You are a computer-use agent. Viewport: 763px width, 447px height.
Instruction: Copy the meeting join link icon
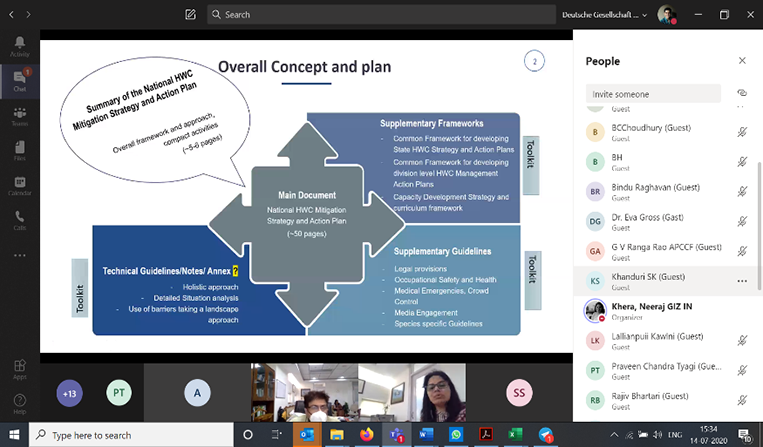point(741,93)
